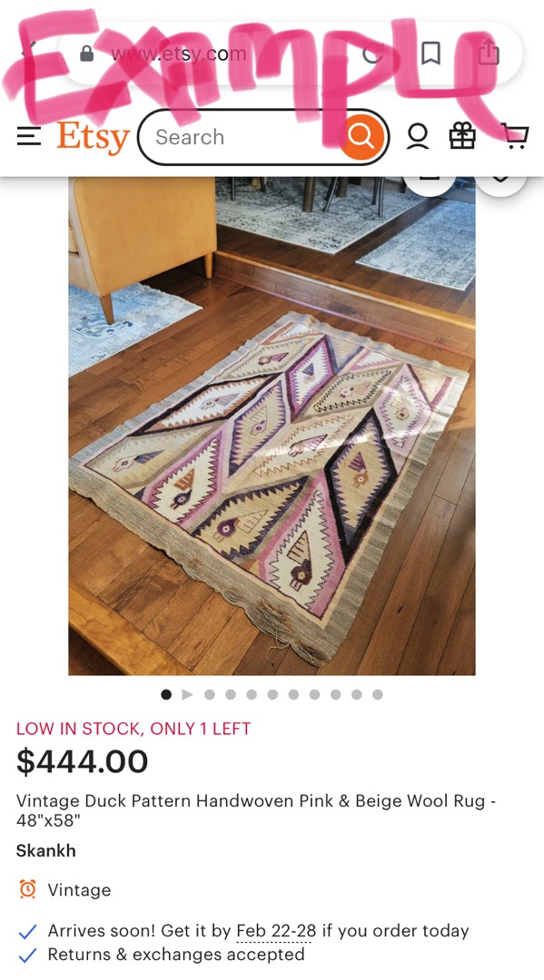
Task: Tap the browser bookmark icon
Action: tap(430, 54)
